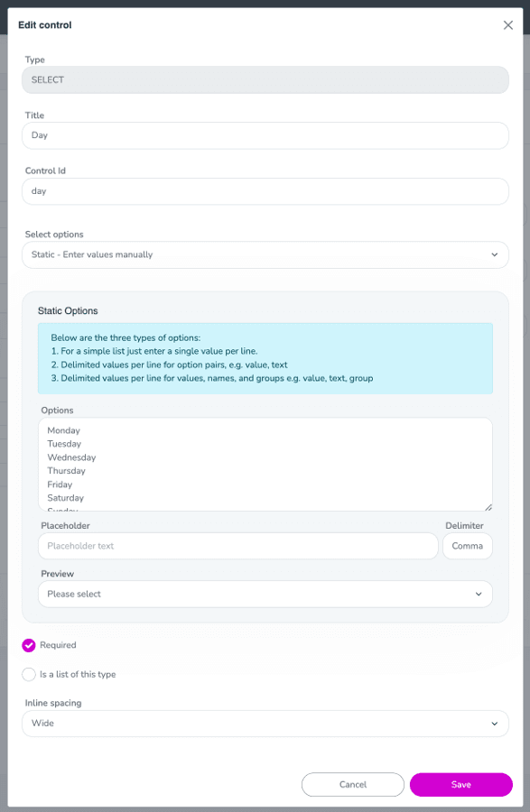Open the Select options combo box
The height and width of the screenshot is (812, 530).
(x=265, y=254)
